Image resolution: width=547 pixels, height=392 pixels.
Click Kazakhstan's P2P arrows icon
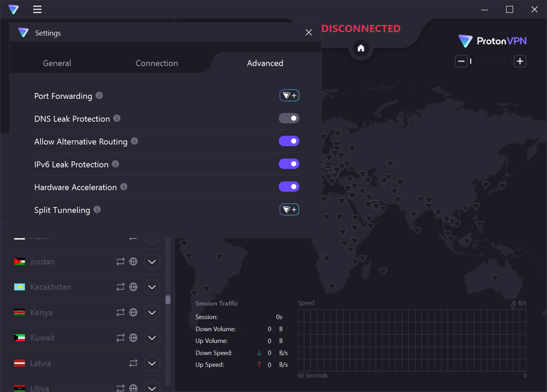pyautogui.click(x=120, y=287)
